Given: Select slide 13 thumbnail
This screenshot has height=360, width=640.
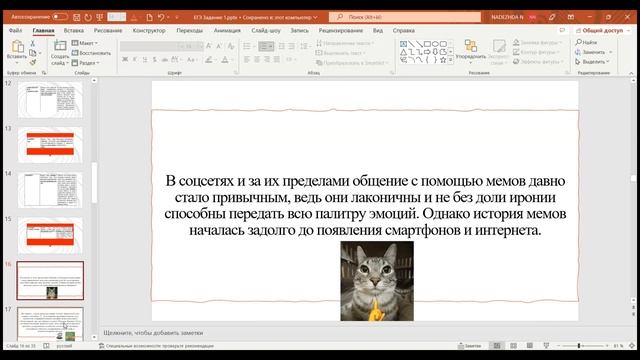Looking at the screenshot, I should [50, 144].
